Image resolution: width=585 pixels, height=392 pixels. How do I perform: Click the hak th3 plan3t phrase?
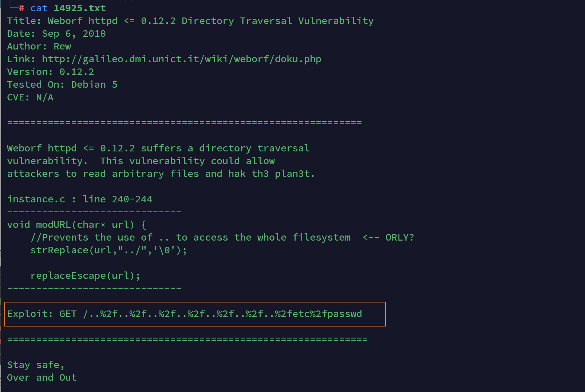(x=272, y=174)
